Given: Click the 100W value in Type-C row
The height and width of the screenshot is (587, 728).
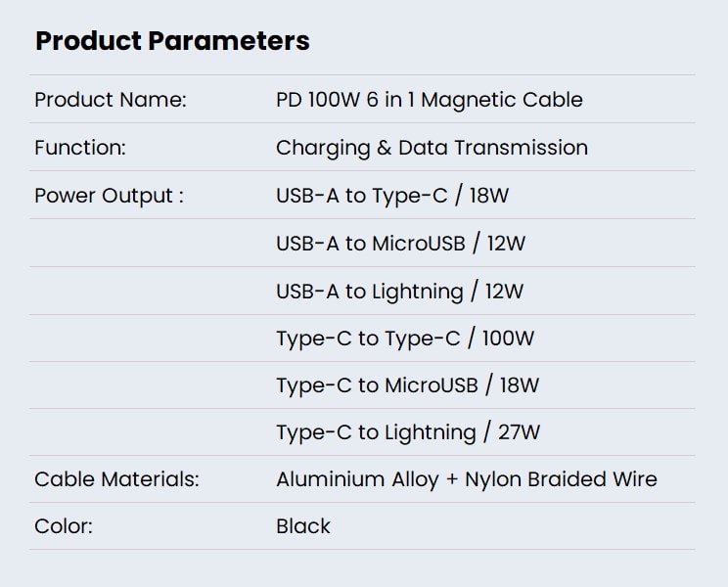Looking at the screenshot, I should pos(508,339).
